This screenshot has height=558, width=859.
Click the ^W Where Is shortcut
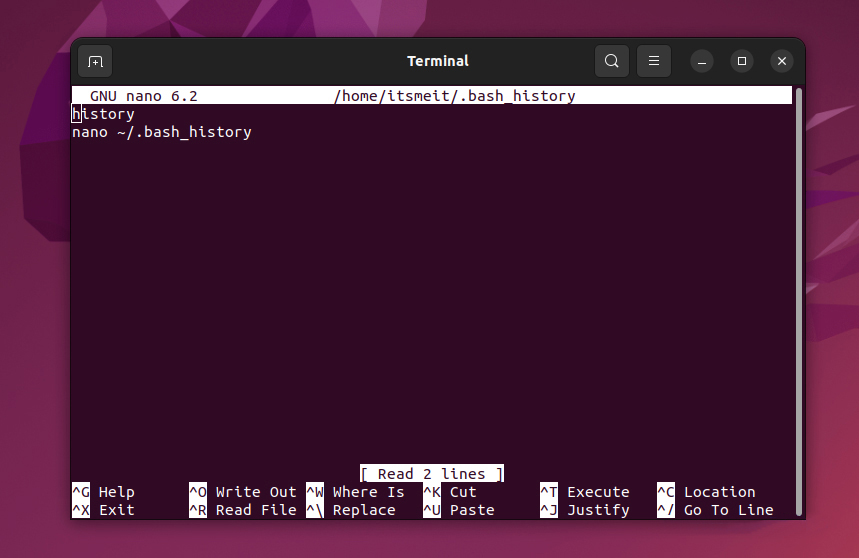pos(356,492)
